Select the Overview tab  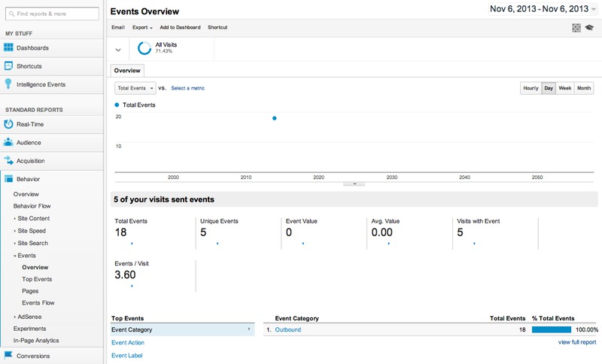pos(127,71)
